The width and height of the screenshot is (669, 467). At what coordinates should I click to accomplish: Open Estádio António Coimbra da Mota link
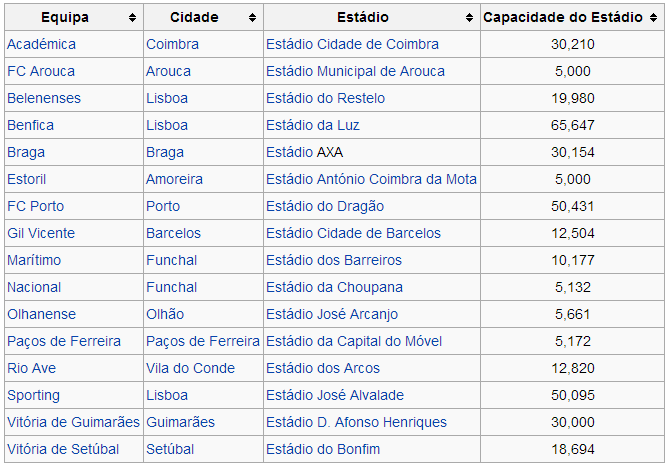click(371, 179)
